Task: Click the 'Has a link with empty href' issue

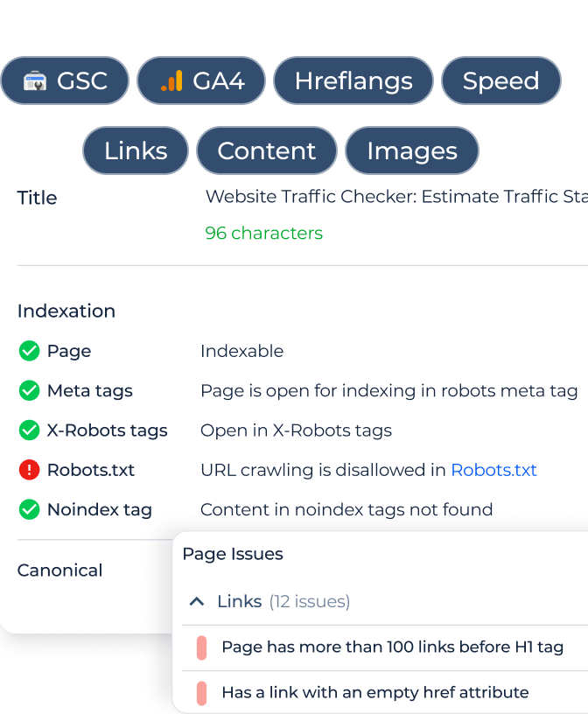Action: (x=374, y=692)
